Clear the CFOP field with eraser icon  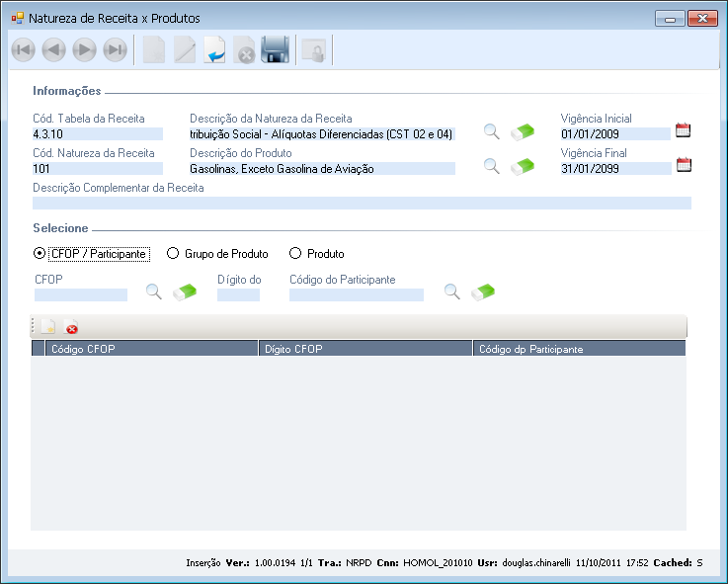pyautogui.click(x=185, y=292)
